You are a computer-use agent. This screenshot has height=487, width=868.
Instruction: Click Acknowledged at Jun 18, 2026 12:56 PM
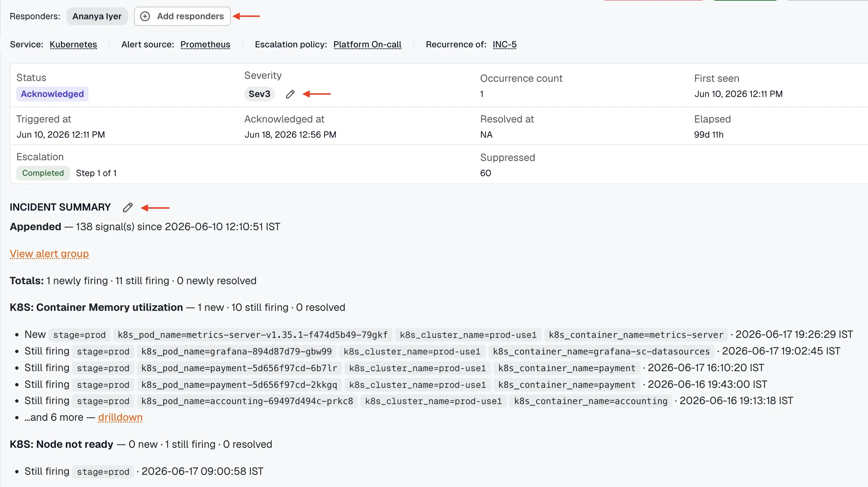point(290,135)
